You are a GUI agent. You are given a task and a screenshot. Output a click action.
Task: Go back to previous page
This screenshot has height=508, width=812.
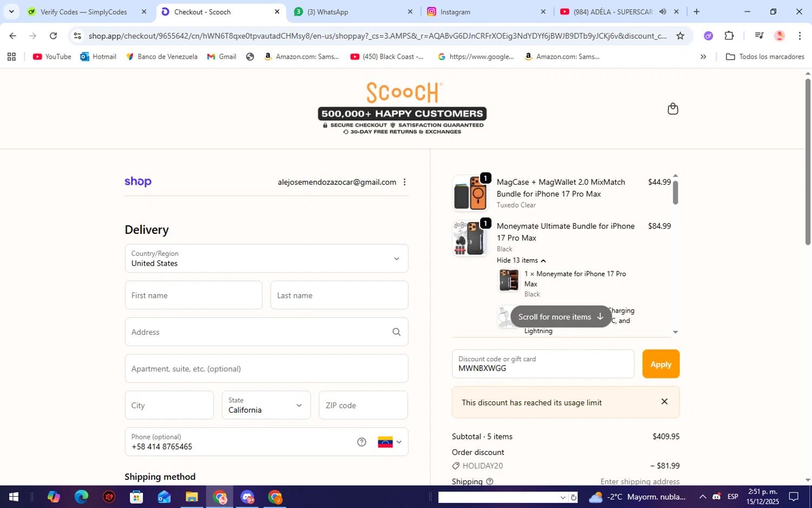(x=12, y=36)
